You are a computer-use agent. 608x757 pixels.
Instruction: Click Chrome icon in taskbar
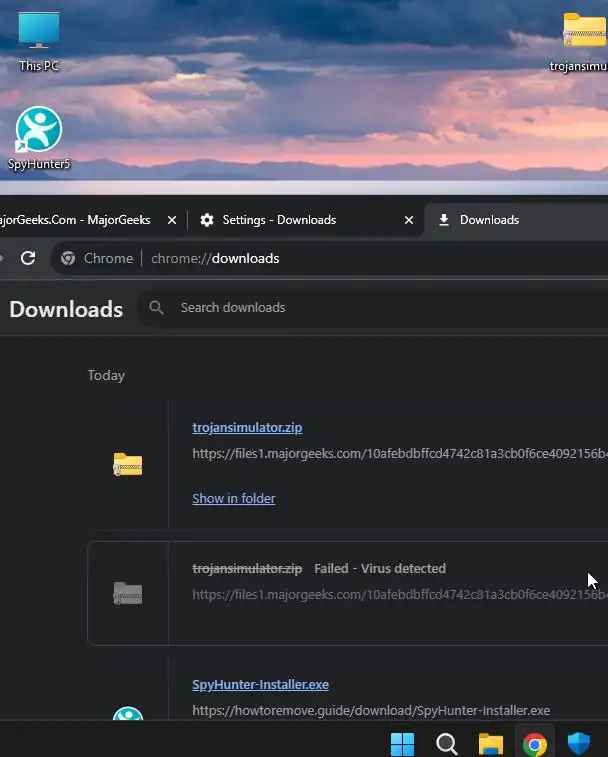pos(535,743)
